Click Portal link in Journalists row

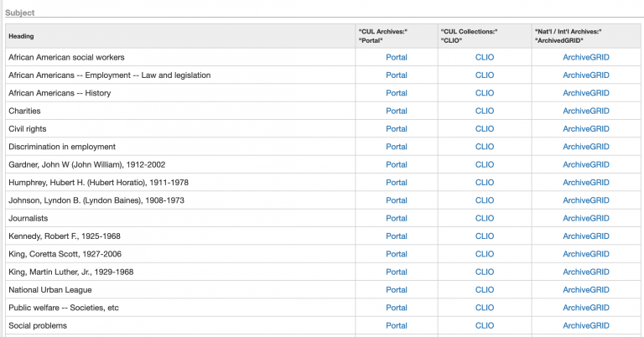point(397,218)
